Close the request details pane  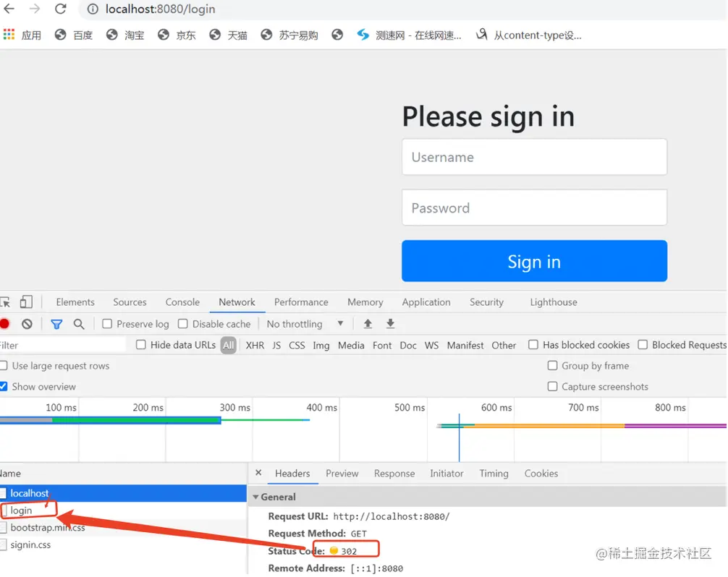258,473
